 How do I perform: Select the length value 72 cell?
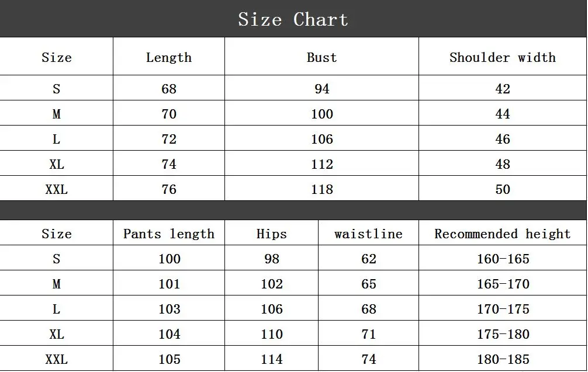click(168, 139)
